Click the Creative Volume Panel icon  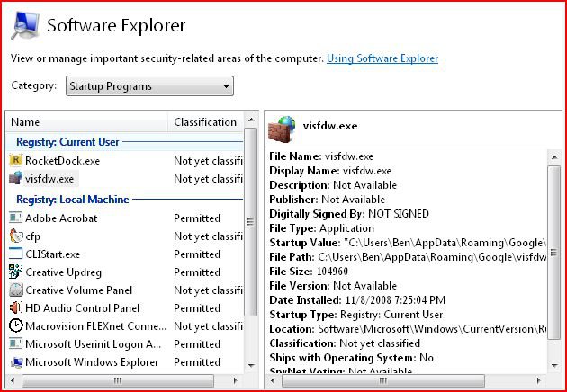(x=15, y=290)
